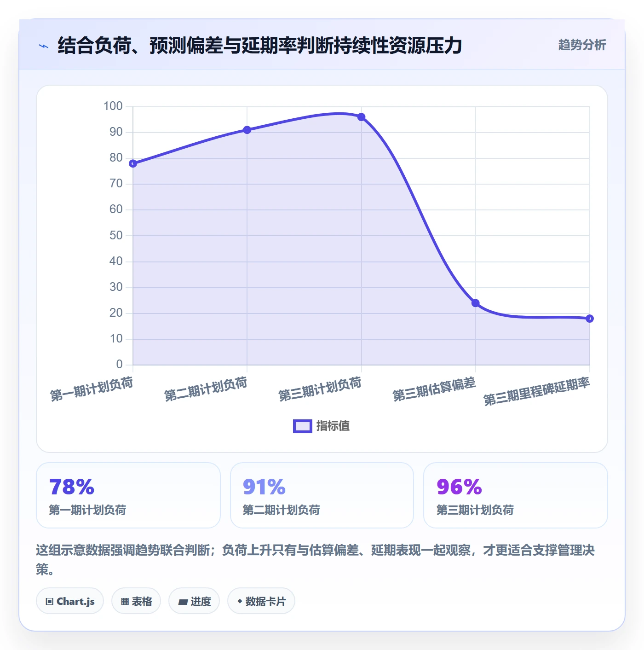Image resolution: width=644 pixels, height=650 pixels.
Task: Click x-axis label 第三期里程碑延期率
Action: pos(537,391)
